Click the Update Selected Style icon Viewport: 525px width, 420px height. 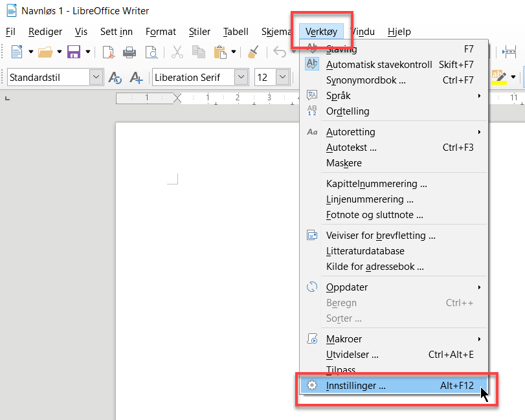pyautogui.click(x=115, y=78)
